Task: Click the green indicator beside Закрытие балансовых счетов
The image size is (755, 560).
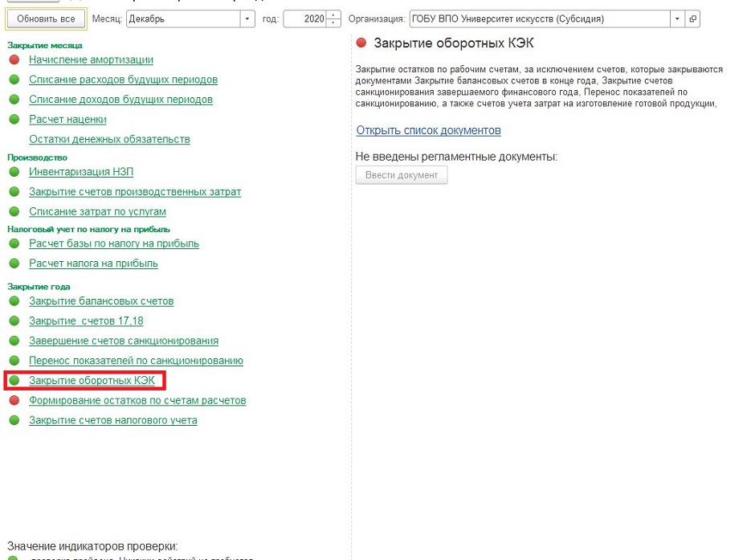Action: pos(14,301)
